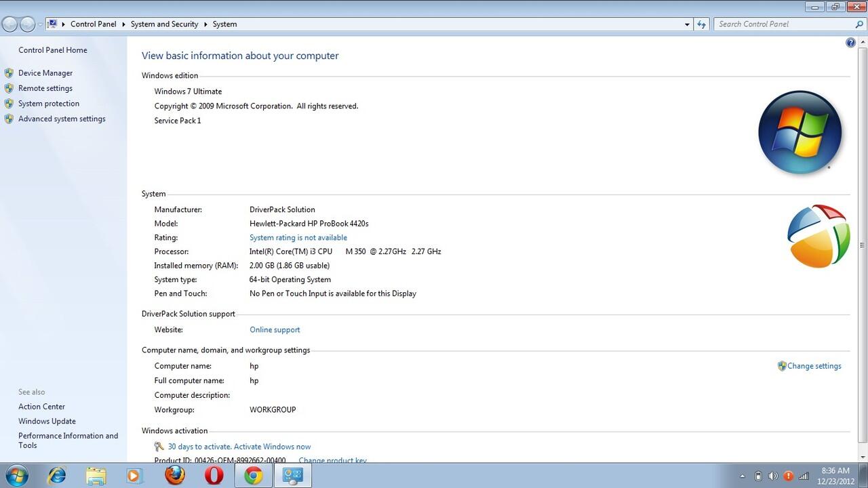Viewport: 868px width, 488px height.
Task: Launch Firefox from taskbar
Action: 174,476
